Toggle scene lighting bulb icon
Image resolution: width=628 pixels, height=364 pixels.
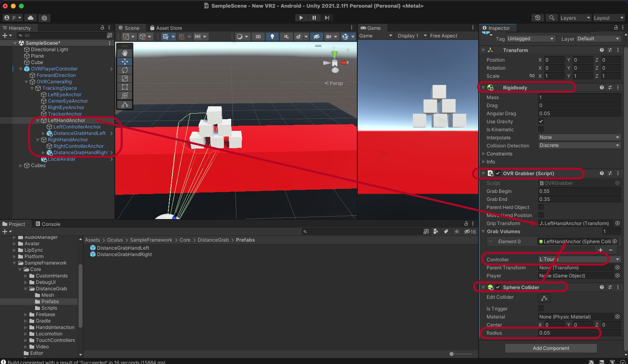click(x=272, y=37)
